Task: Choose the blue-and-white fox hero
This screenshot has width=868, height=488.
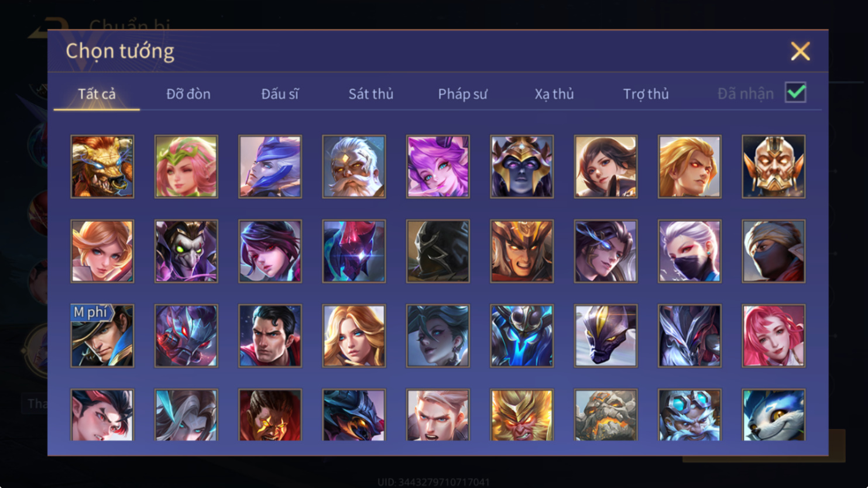Action: pyautogui.click(x=774, y=415)
